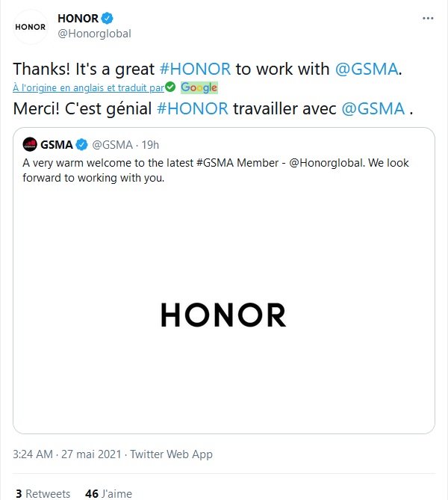
Task: Click @GSMA mention in the French translation
Action: click(373, 108)
